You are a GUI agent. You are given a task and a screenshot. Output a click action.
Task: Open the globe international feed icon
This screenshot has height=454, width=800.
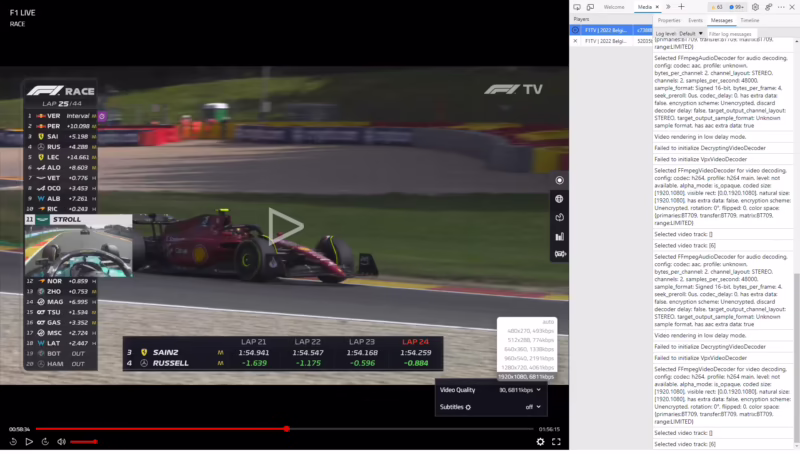[x=560, y=199]
